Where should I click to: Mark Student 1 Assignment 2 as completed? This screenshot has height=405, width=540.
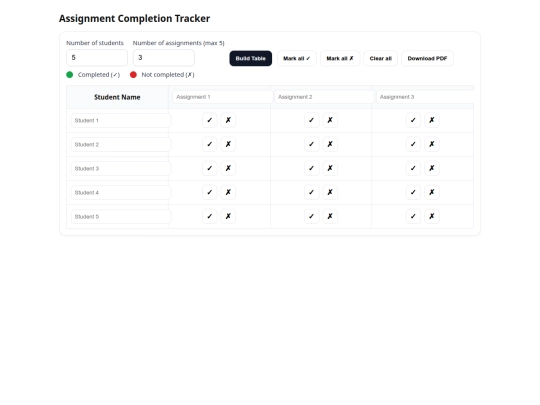pyautogui.click(x=311, y=120)
